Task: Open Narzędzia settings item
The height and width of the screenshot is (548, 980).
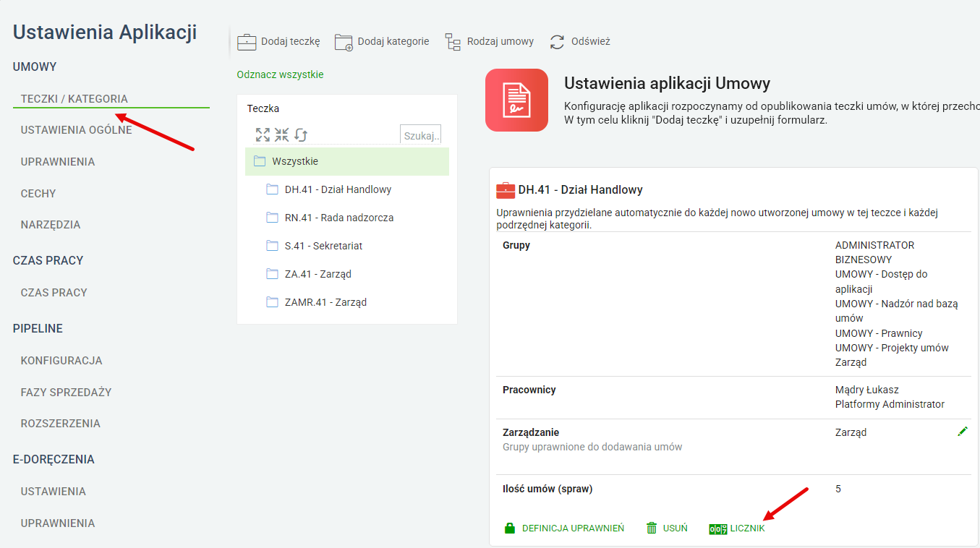Action: point(51,225)
